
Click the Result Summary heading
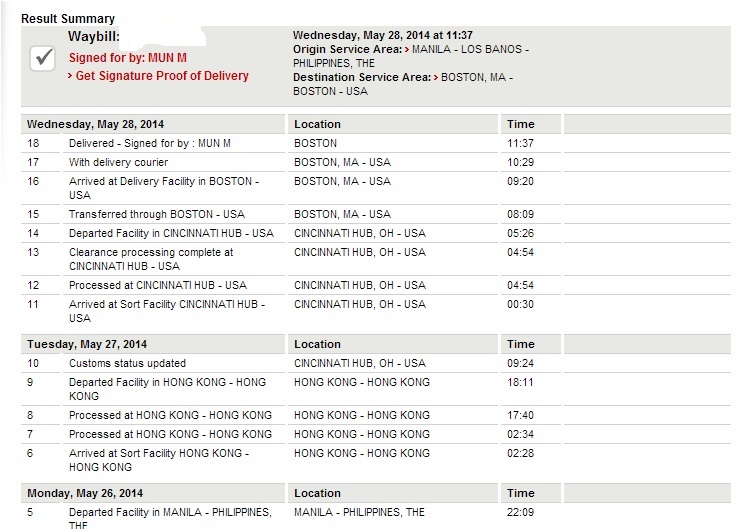tap(68, 19)
